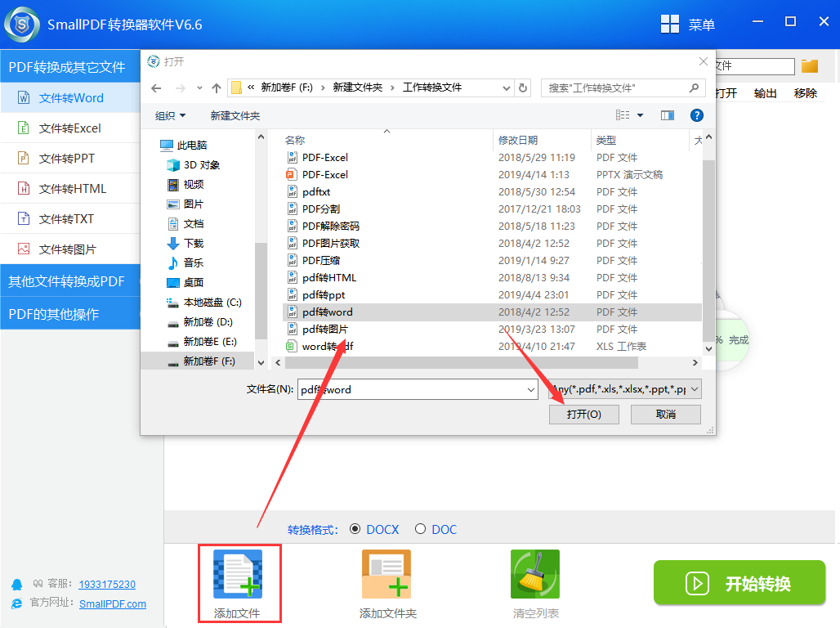The image size is (840, 628).
Task: Select 视频 in the navigation tree
Action: point(185,185)
